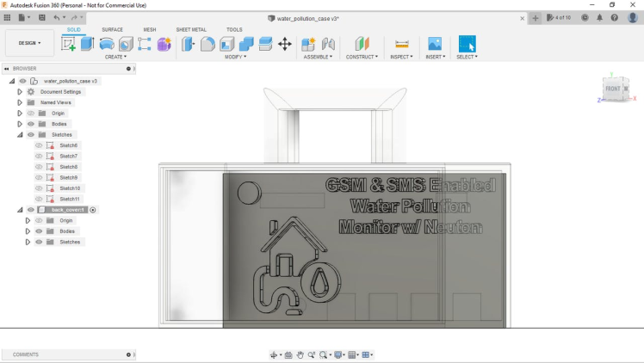This screenshot has height=363, width=644.
Task: Open the CONSTRUCT menu label
Action: click(362, 57)
